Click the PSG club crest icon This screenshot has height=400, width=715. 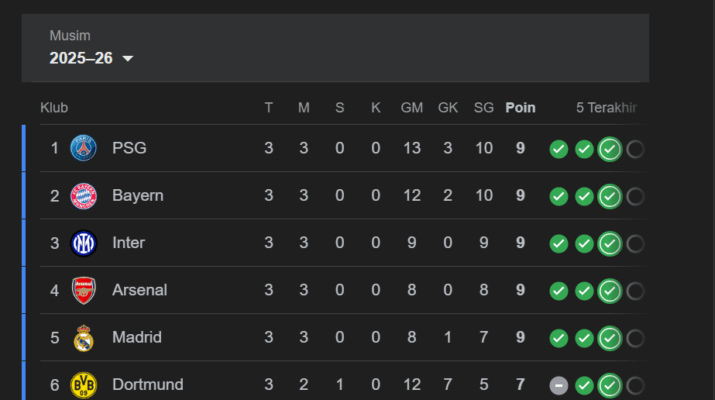tap(84, 149)
